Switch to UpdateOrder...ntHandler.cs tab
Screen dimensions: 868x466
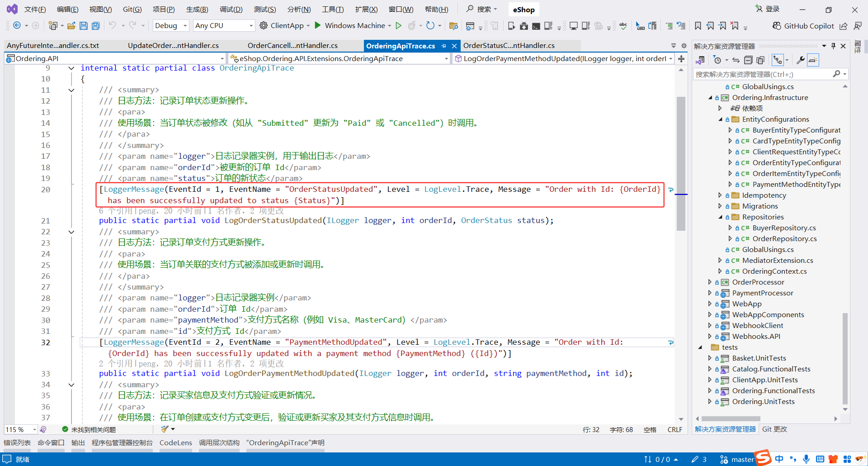(173, 46)
